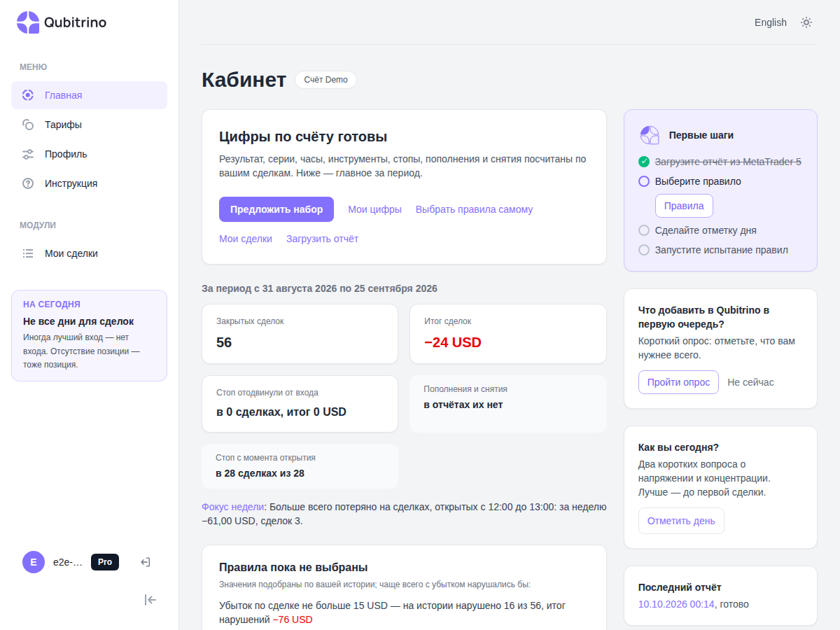This screenshot has height=630, width=840.
Task: Open the Тарифы menu item
Action: click(89, 125)
